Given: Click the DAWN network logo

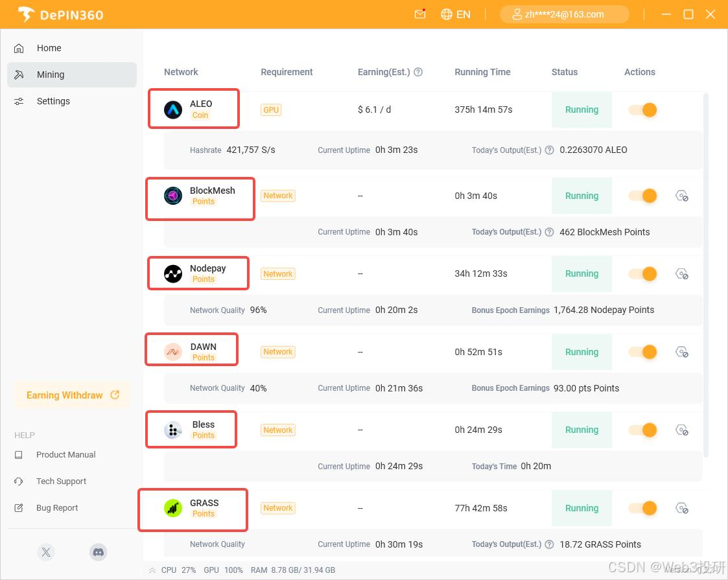Looking at the screenshot, I should [x=172, y=352].
